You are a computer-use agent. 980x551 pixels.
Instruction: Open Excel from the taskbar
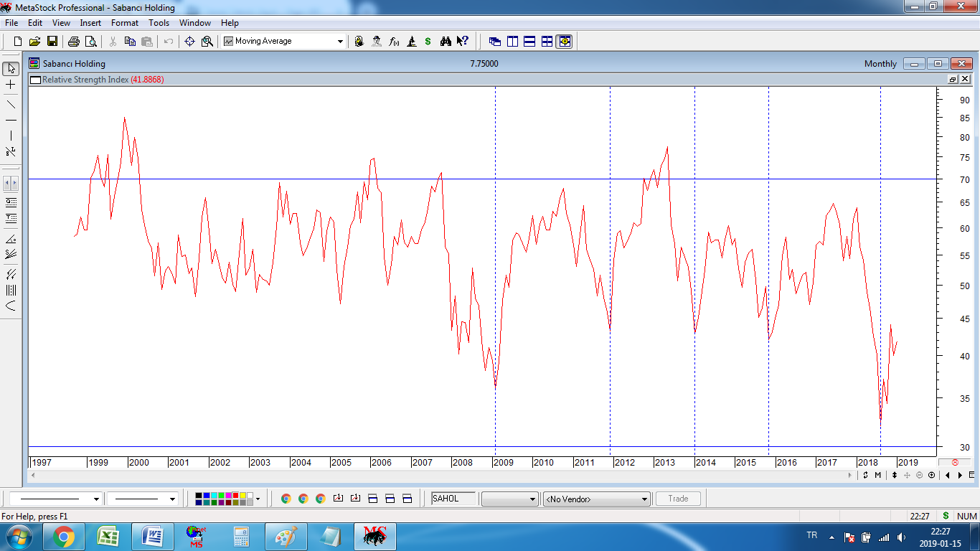click(108, 537)
